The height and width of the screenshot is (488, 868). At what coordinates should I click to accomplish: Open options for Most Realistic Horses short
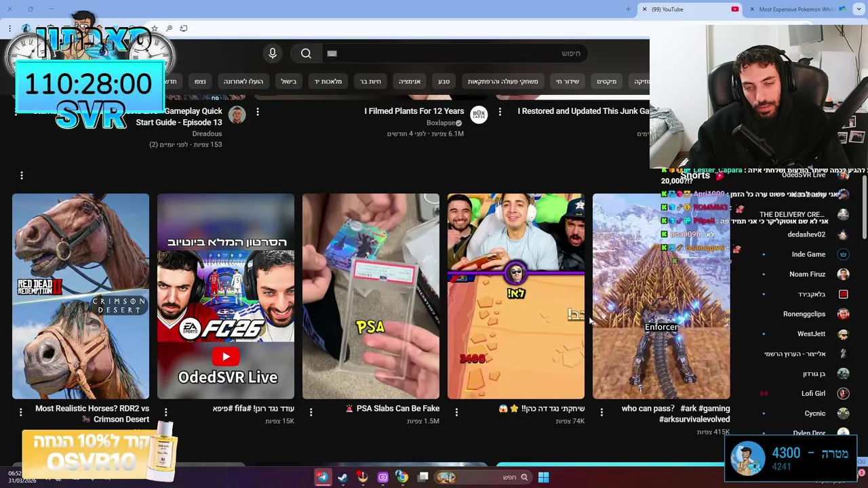point(21,412)
